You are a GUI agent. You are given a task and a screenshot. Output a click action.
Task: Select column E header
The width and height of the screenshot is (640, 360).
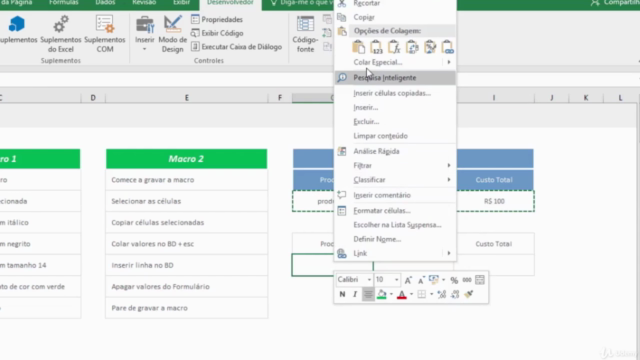(187, 98)
